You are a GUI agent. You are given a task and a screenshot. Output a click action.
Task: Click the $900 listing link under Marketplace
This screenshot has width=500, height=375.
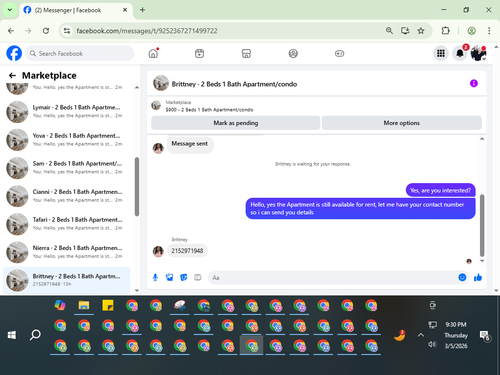(x=209, y=110)
